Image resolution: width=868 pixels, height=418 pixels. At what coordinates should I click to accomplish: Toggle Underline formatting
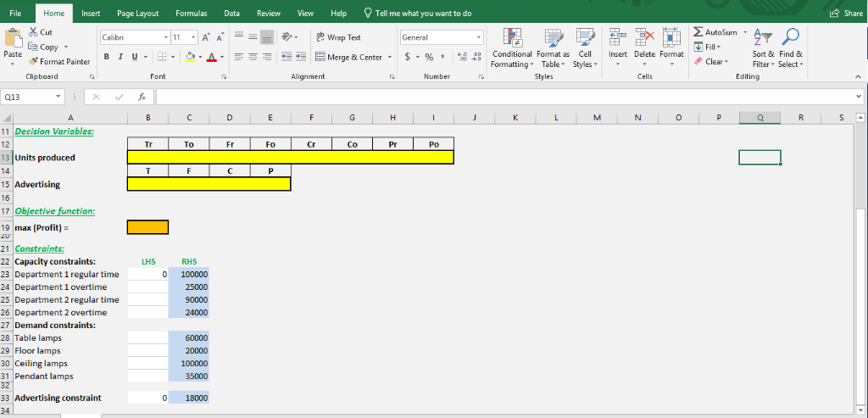click(x=134, y=57)
